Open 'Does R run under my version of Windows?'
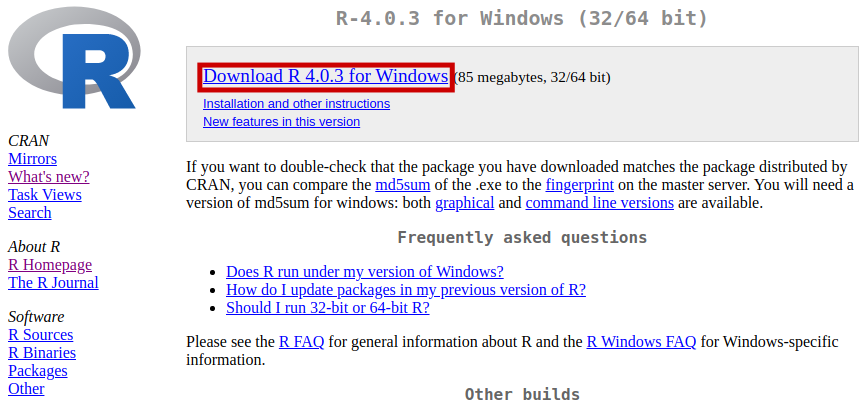Image resolution: width=863 pixels, height=411 pixels. (365, 272)
